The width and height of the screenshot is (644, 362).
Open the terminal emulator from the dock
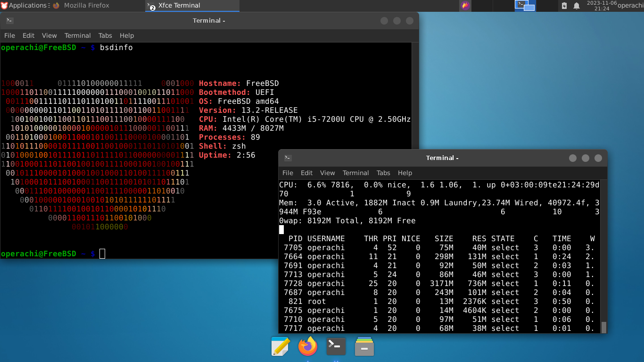[336, 347]
